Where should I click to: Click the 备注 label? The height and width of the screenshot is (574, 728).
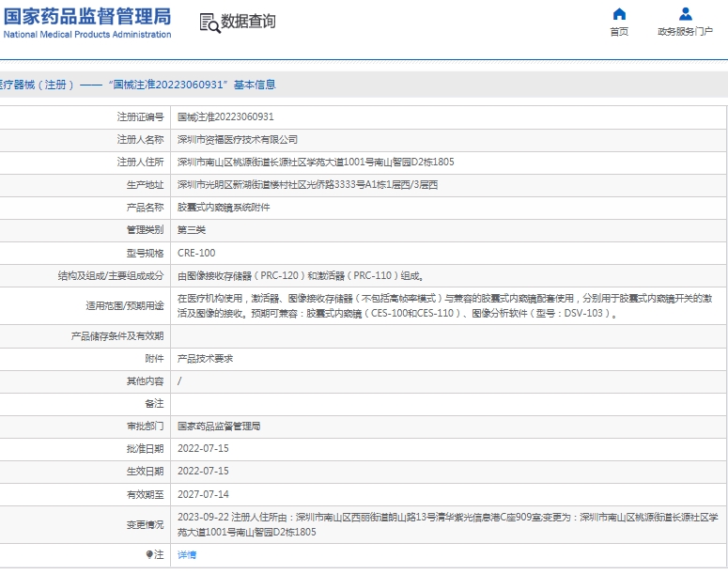154,404
